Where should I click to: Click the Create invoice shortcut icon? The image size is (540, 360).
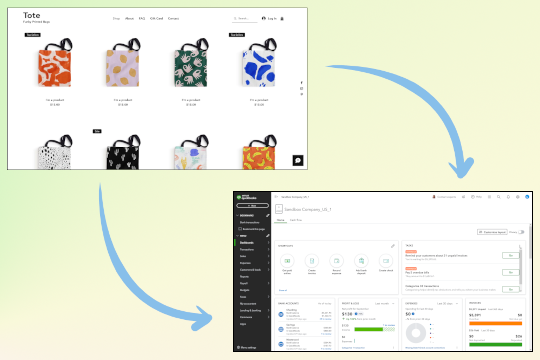312,261
